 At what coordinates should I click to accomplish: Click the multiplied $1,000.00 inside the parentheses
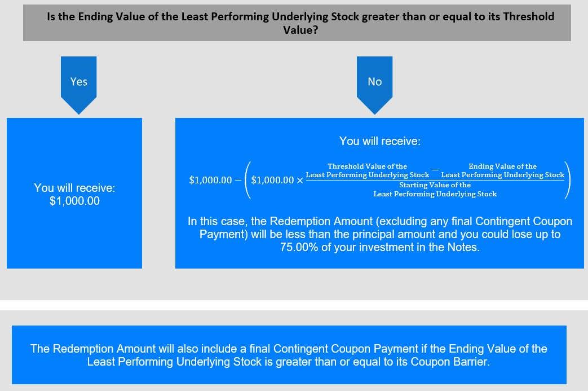tap(272, 180)
